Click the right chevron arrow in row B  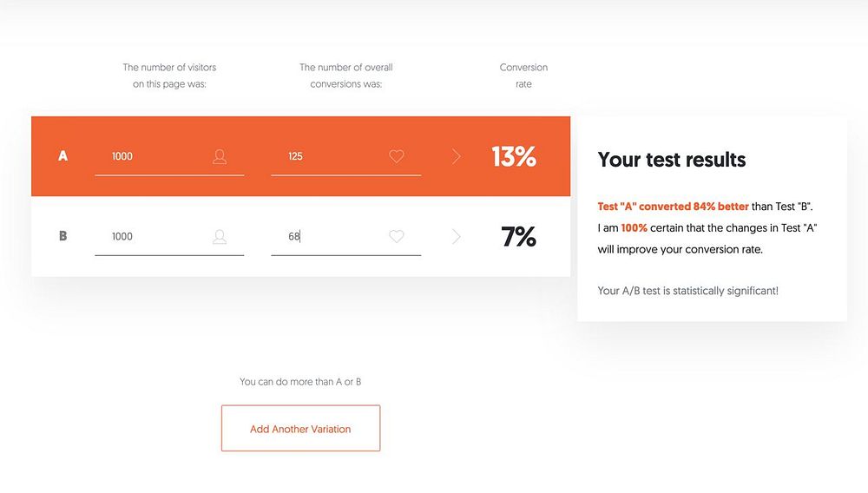(x=457, y=236)
